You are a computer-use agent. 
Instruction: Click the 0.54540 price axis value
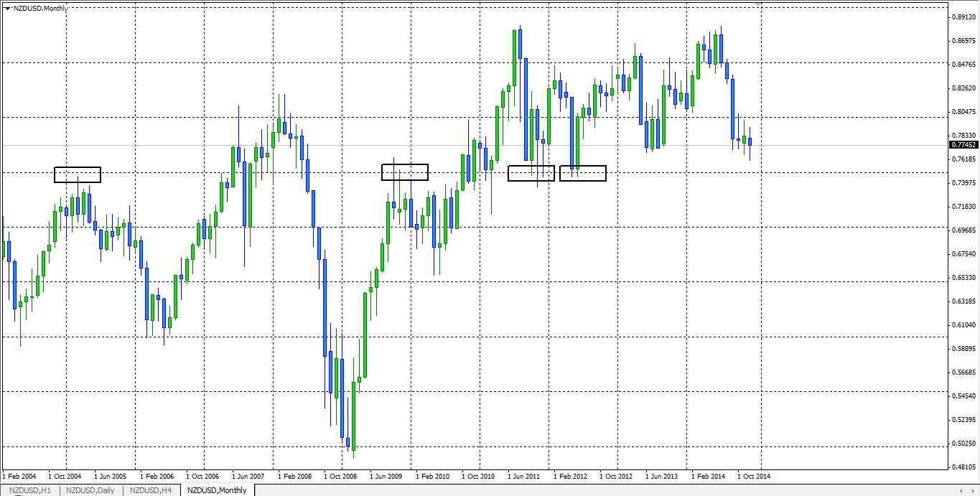coord(965,396)
